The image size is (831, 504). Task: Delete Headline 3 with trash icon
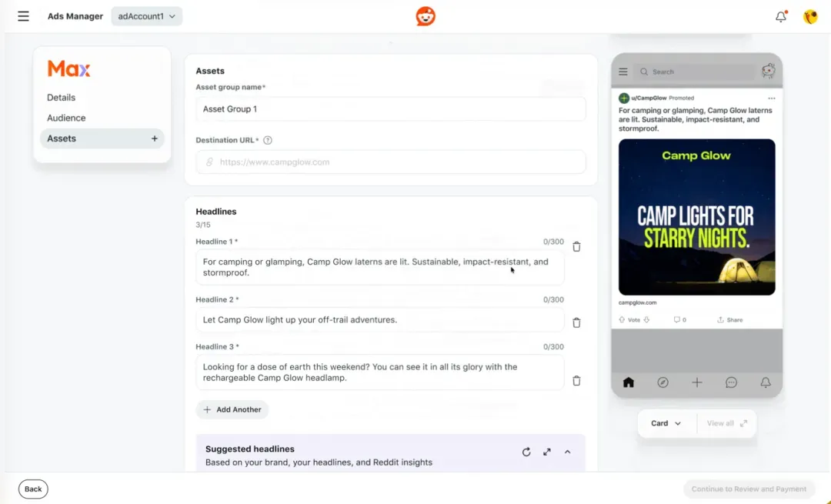point(576,381)
